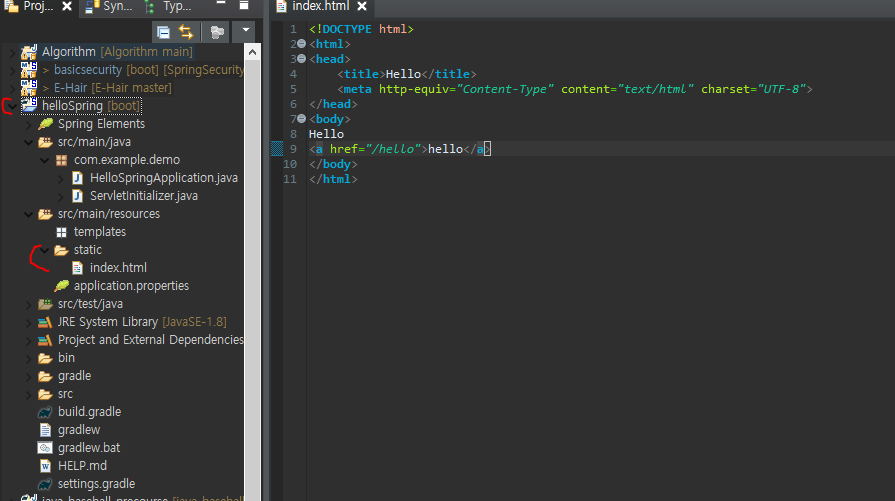Click the Algorithm project icon
This screenshot has height=501, width=895.
29,52
